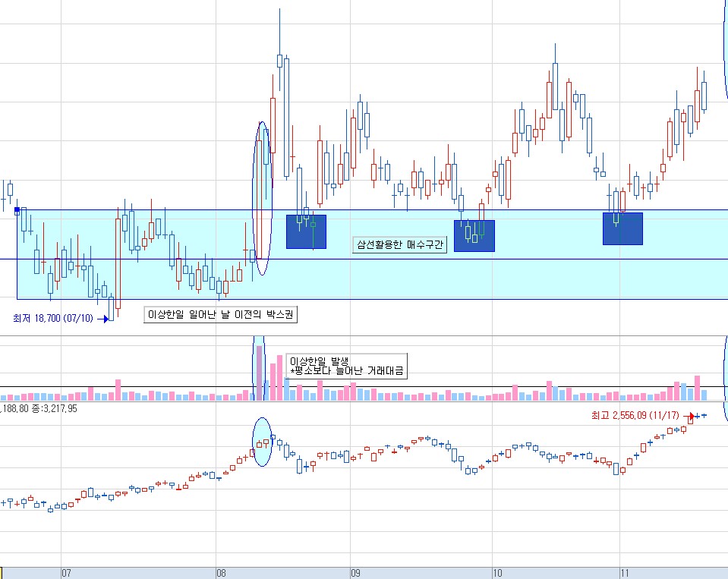Click the '최고 2,556,09 (11/17)' high label
This screenshot has width=728, height=579.
pos(635,415)
